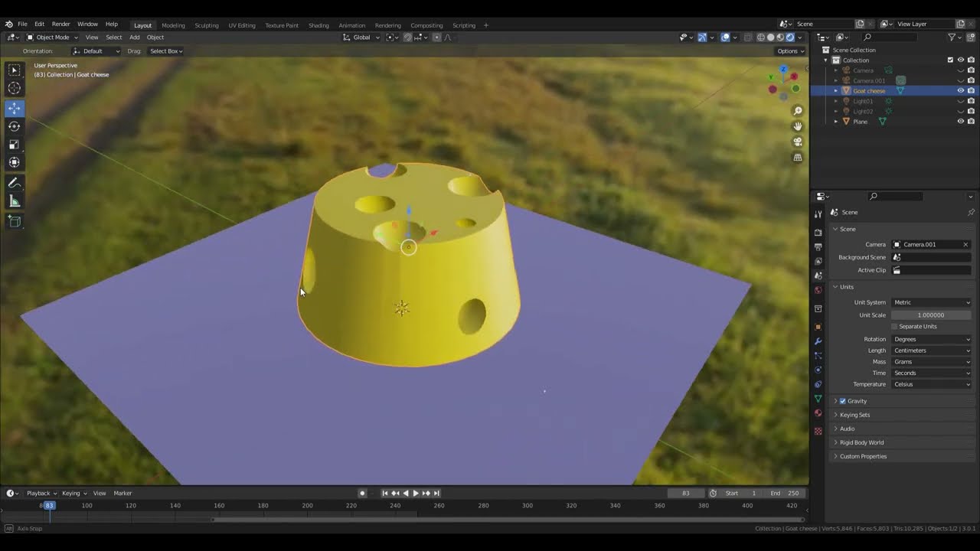This screenshot has width=980, height=551.
Task: Hide Plane object in viewport
Action: click(x=961, y=121)
